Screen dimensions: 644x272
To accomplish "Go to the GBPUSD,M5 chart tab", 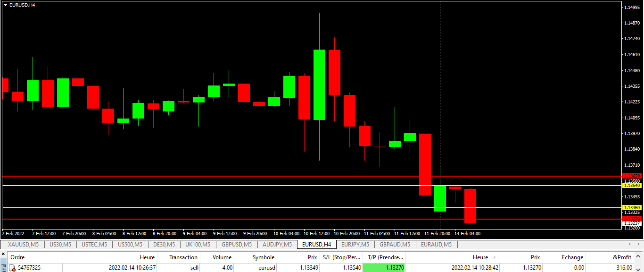I will click(x=236, y=245).
